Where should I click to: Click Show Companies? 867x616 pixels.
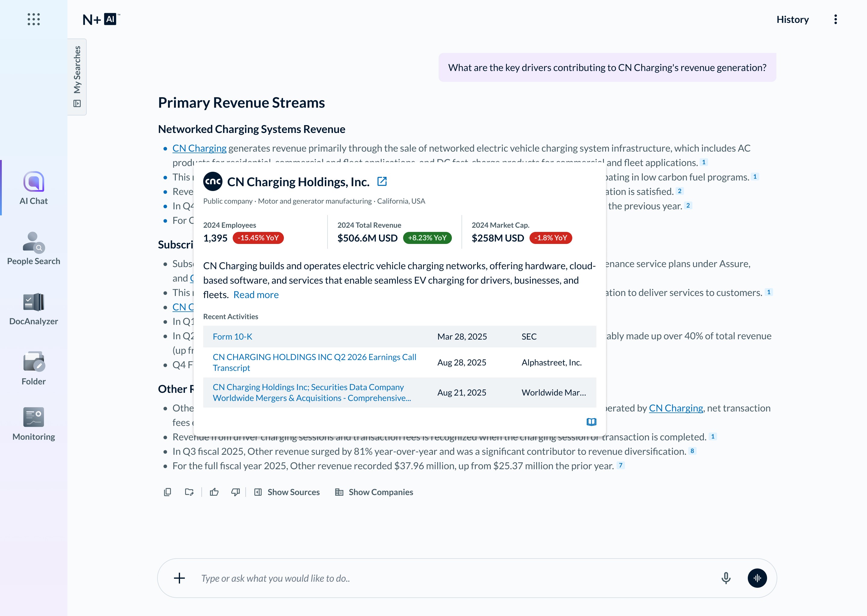click(x=374, y=492)
